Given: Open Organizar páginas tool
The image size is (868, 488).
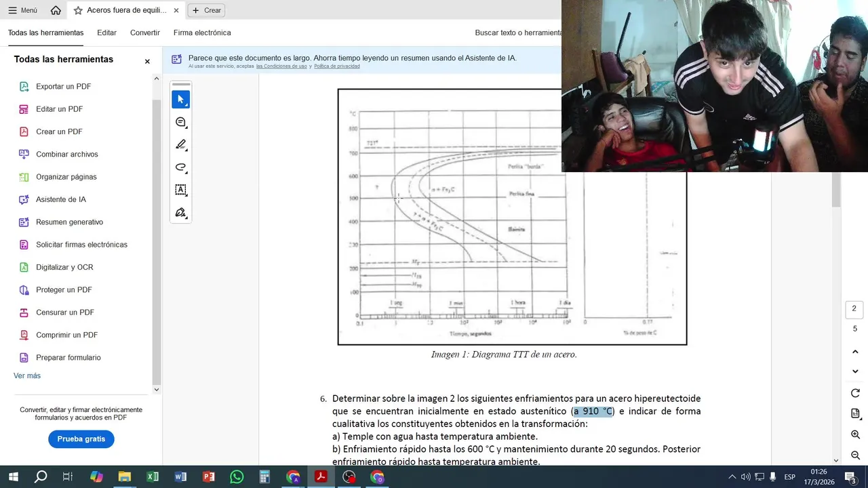Looking at the screenshot, I should (66, 177).
